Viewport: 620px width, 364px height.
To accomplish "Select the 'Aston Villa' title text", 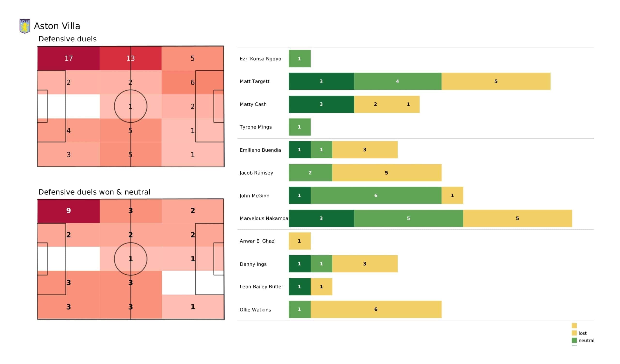I will pos(57,26).
